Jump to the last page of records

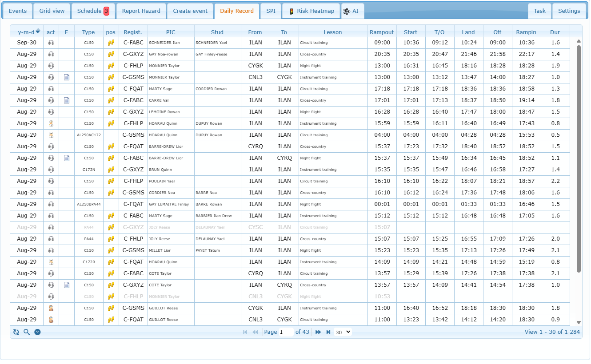tap(328, 332)
